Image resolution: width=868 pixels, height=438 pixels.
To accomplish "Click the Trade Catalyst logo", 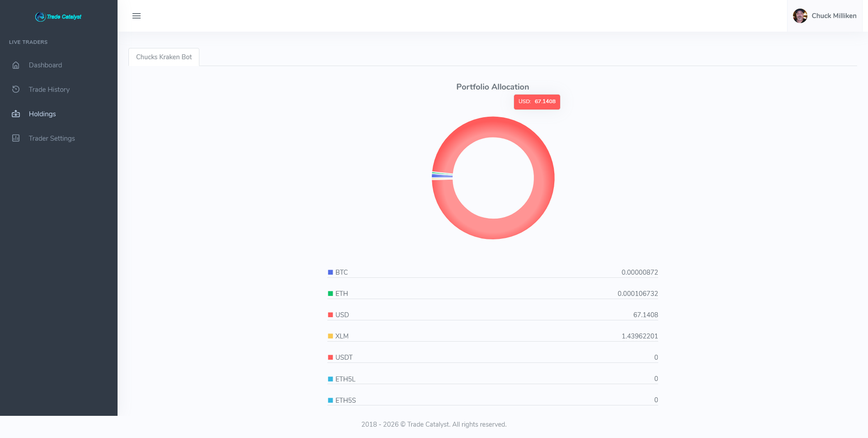I will click(x=58, y=17).
